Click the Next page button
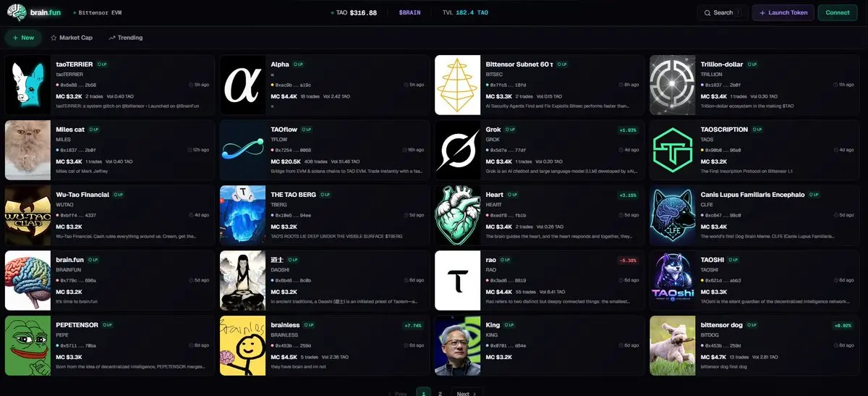 click(x=467, y=393)
